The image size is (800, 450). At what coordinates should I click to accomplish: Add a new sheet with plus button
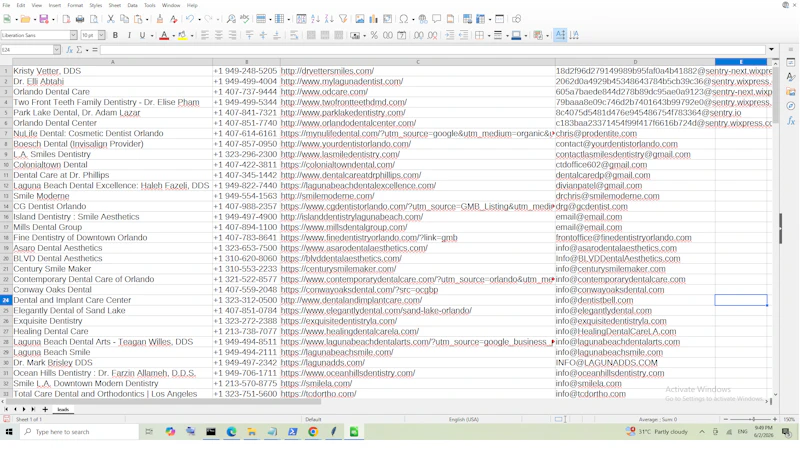pyautogui.click(x=45, y=409)
